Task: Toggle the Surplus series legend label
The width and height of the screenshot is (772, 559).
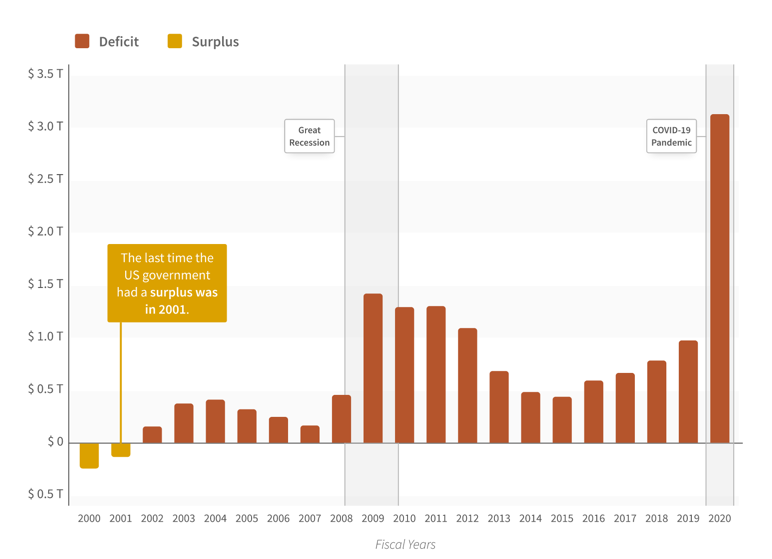Action: [x=215, y=41]
